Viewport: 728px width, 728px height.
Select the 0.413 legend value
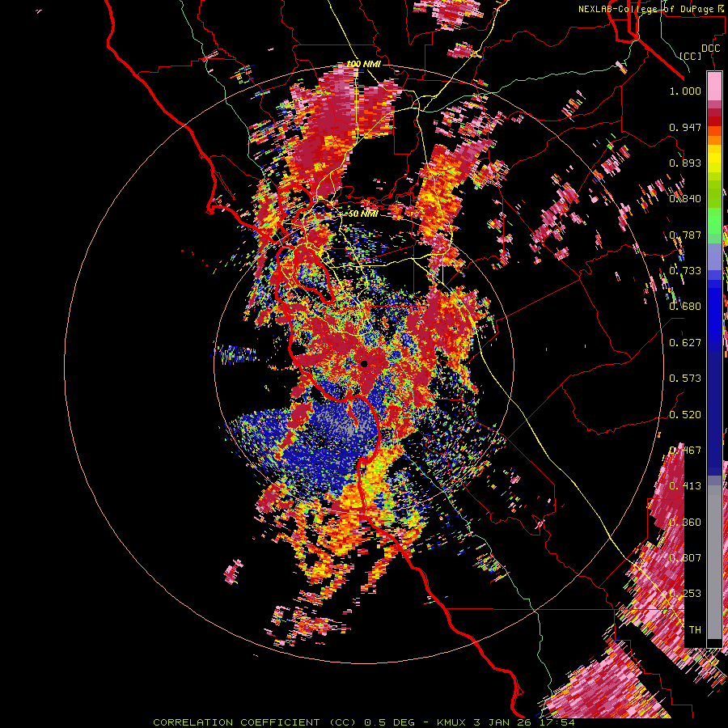point(685,486)
